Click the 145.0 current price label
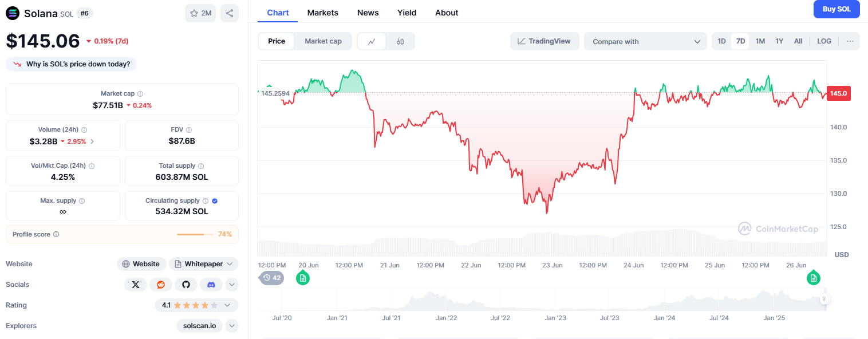 tap(839, 93)
